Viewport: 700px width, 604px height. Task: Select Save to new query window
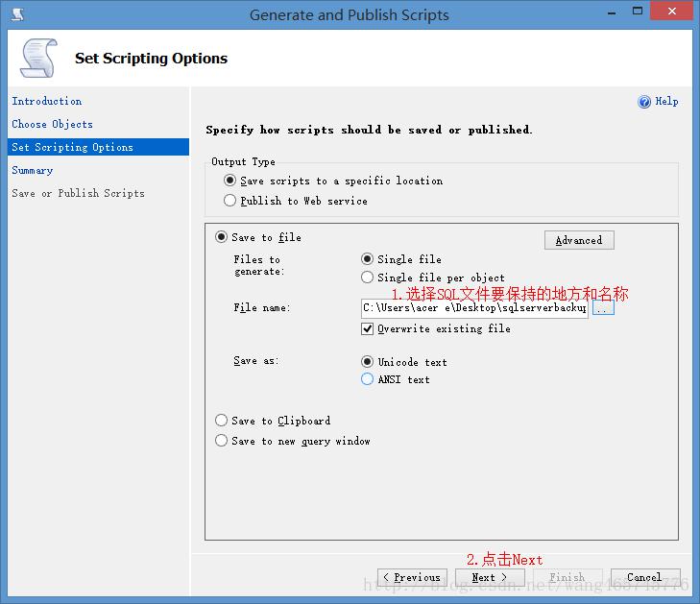(222, 441)
